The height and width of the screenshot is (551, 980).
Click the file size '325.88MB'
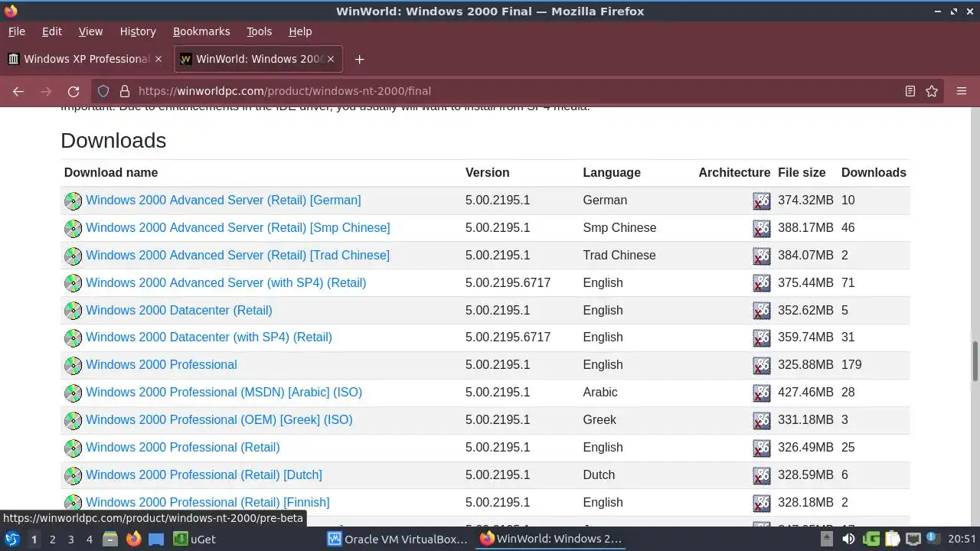coord(805,365)
